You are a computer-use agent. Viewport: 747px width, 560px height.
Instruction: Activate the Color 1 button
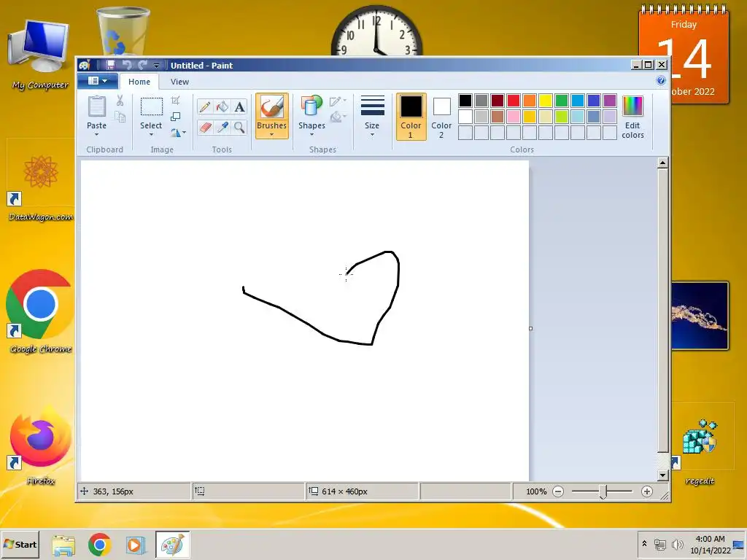point(411,117)
